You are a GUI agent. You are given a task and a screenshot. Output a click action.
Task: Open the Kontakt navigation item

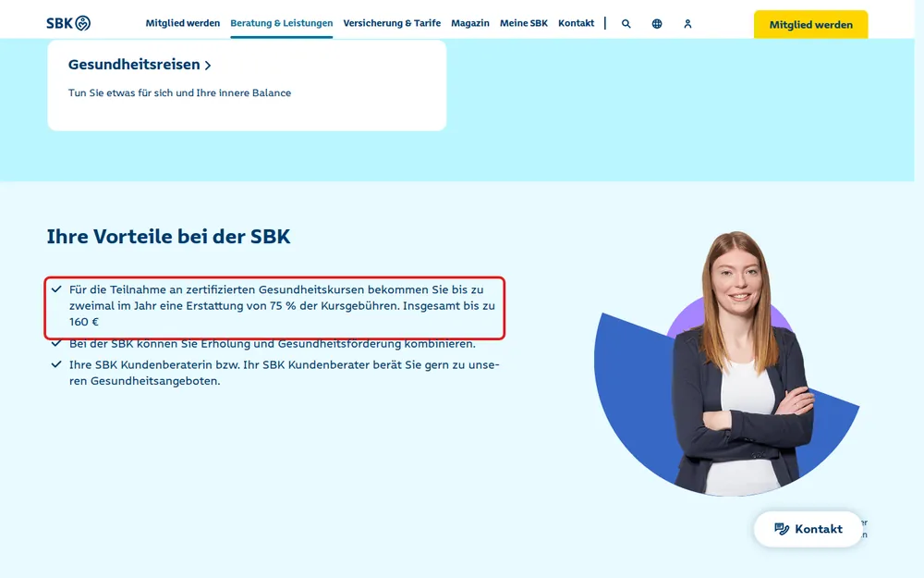click(x=577, y=23)
